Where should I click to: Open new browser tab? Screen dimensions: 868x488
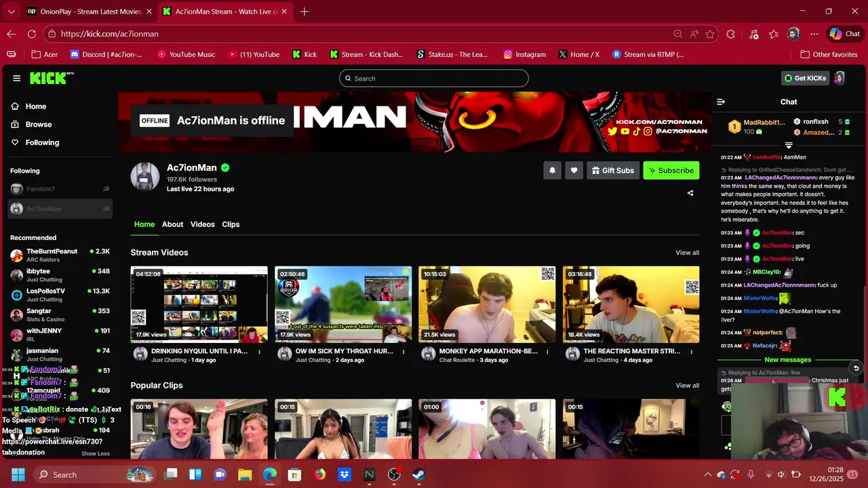(304, 12)
